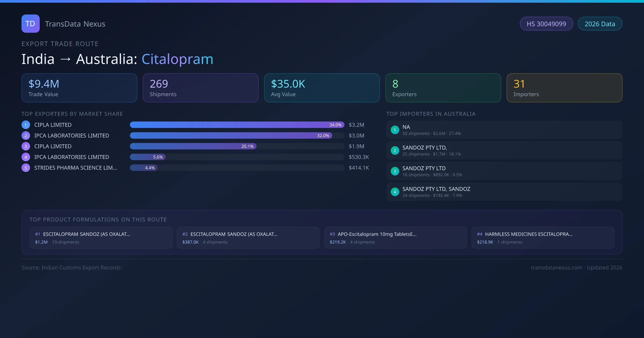Click the 2026 Data badge
This screenshot has width=644, height=338.
click(x=600, y=24)
